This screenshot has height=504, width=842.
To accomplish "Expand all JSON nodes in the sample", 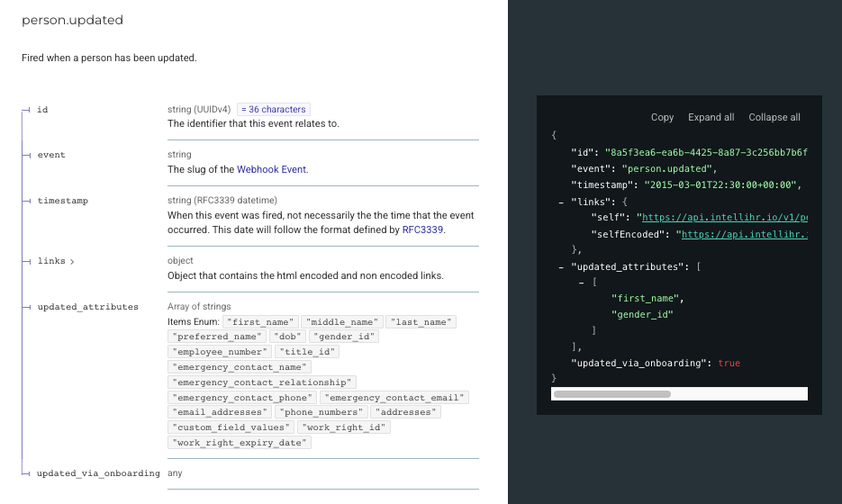I will point(711,117).
